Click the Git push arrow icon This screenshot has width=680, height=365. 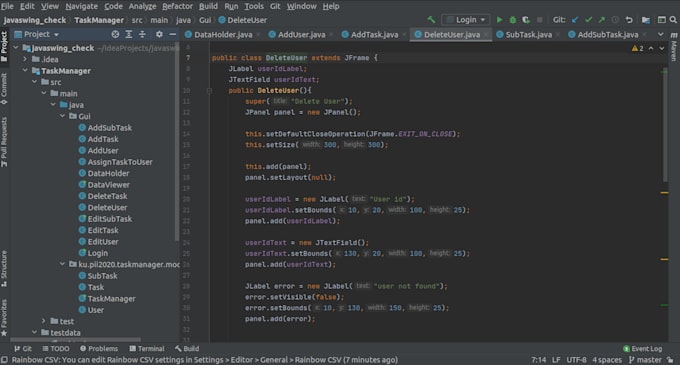[602, 20]
